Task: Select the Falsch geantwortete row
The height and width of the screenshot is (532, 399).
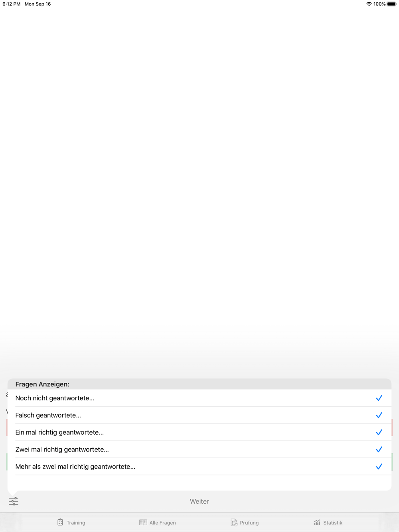Action: coord(199,415)
